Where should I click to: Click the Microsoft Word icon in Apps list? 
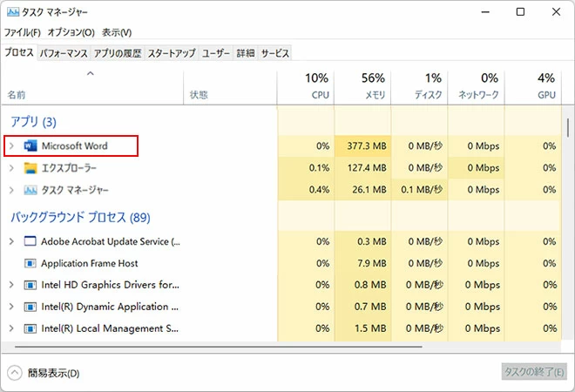click(x=31, y=145)
